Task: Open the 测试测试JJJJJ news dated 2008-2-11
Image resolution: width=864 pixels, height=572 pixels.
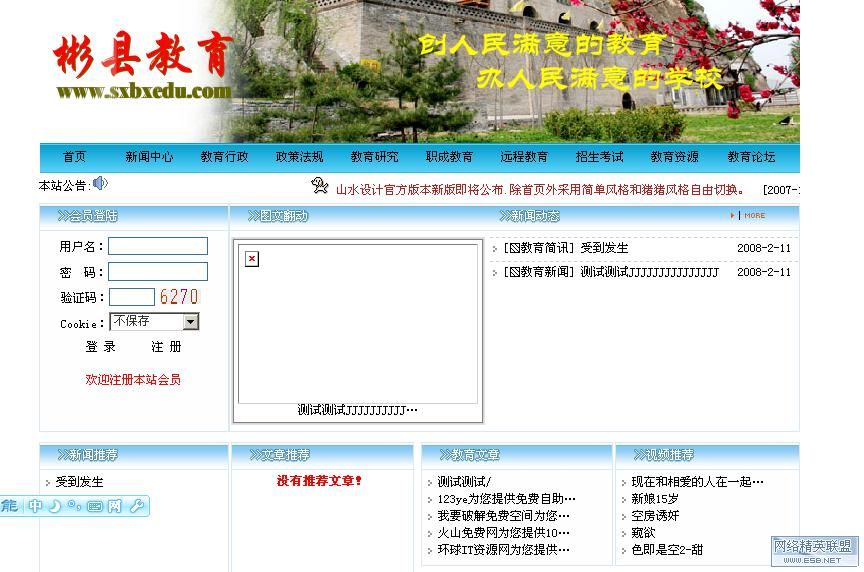Action: [x=650, y=272]
